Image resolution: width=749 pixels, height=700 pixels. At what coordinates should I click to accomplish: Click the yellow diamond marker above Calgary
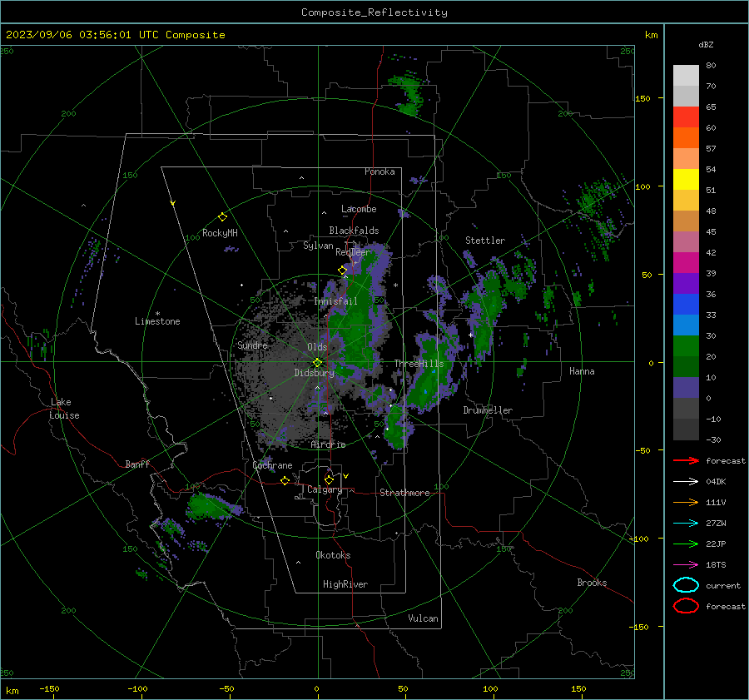[329, 479]
